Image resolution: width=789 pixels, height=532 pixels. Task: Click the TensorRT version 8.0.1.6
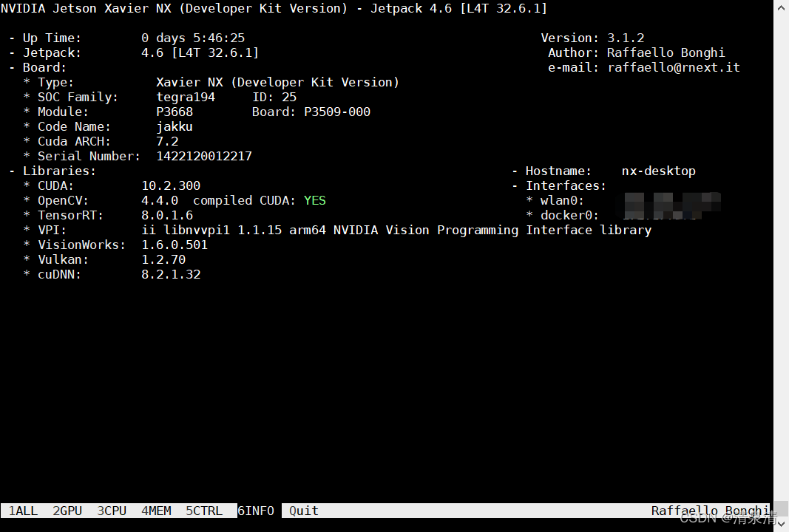(167, 215)
